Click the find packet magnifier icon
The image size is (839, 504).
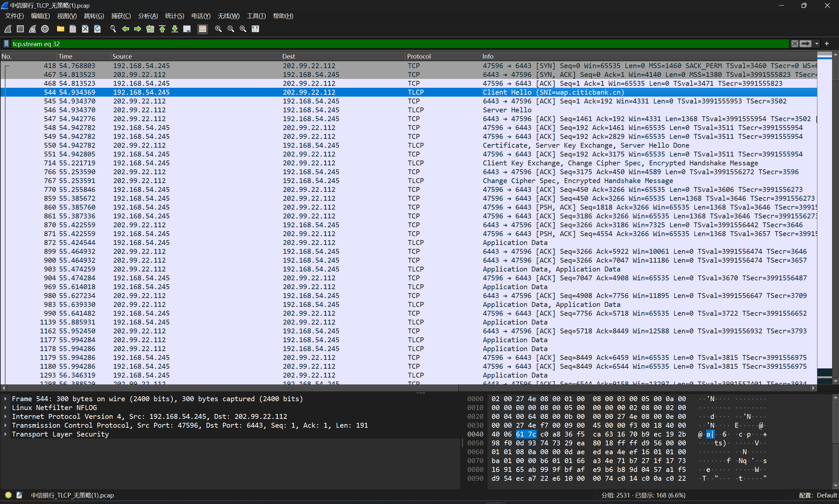[x=113, y=29]
